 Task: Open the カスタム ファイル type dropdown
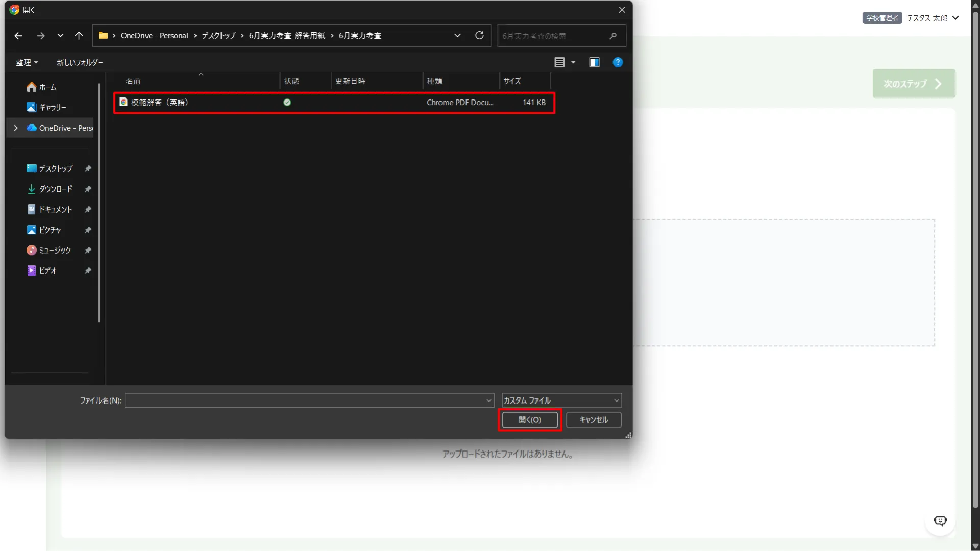(561, 400)
